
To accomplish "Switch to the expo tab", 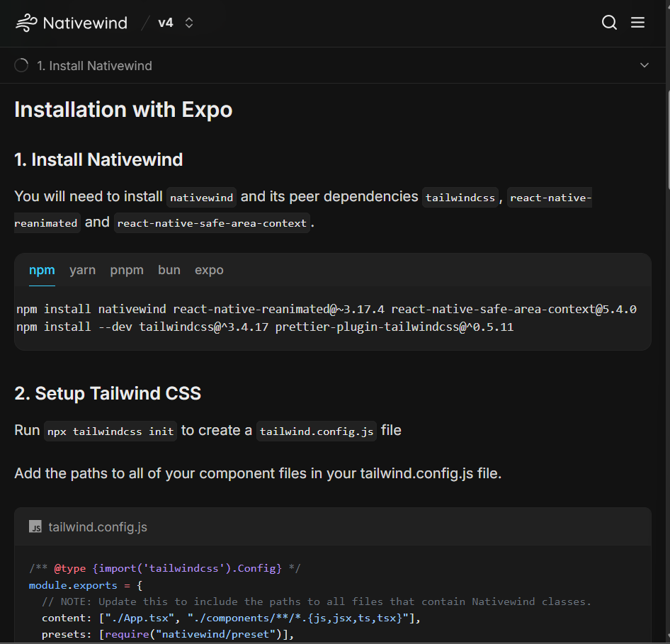I will 209,270.
